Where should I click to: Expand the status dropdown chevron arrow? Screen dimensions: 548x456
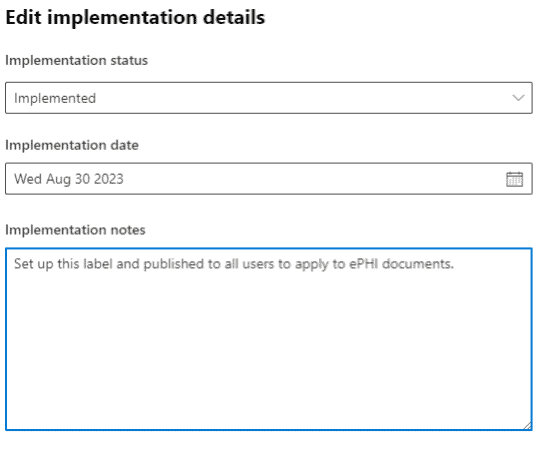pos(518,98)
